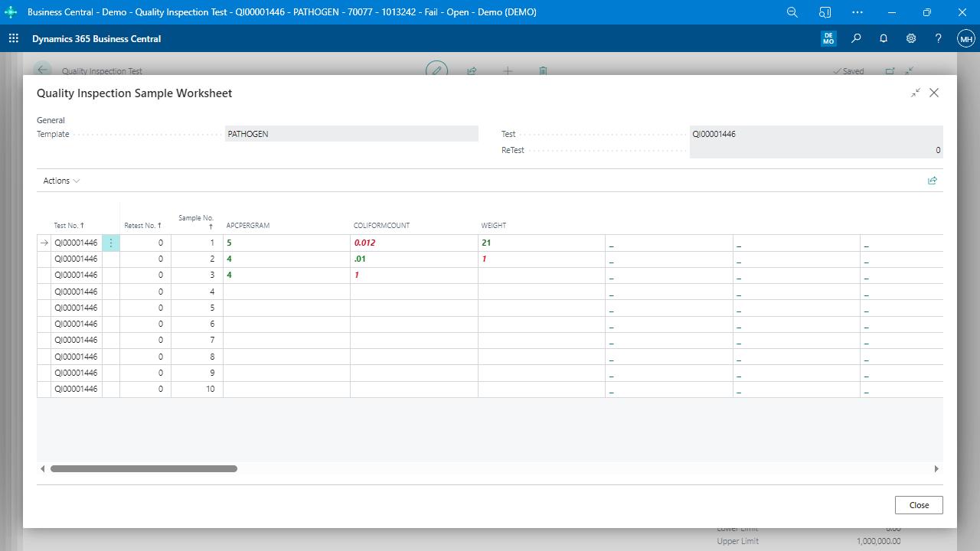The width and height of the screenshot is (980, 551).
Task: Collapse the worksheet dialog using shrink arrows
Action: click(916, 93)
